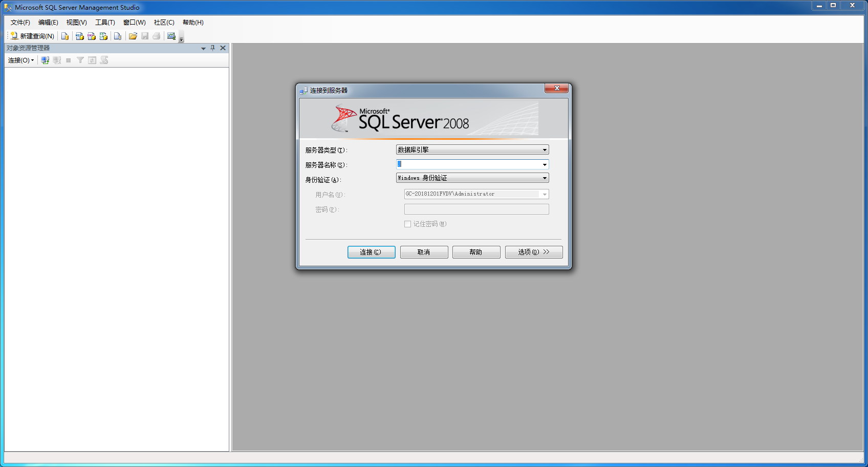Click the Disconnect icon in Object Explorer
The image size is (868, 467).
pyautogui.click(x=57, y=60)
